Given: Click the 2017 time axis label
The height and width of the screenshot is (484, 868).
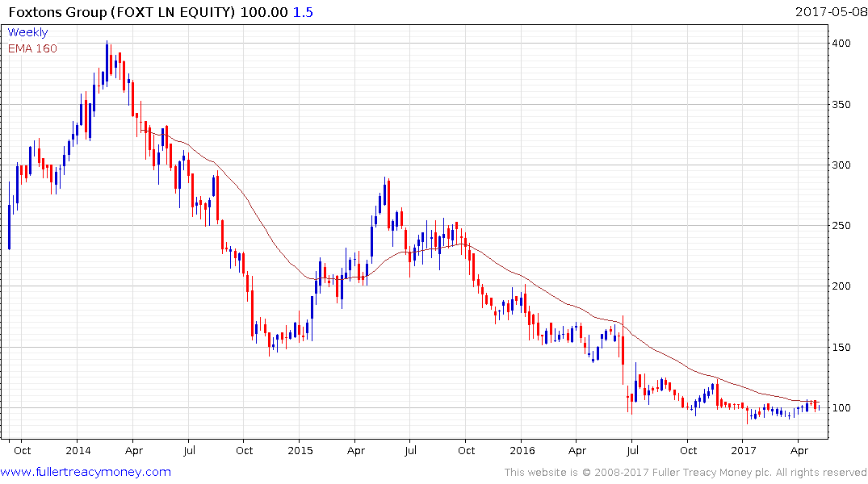Looking at the screenshot, I should point(744,450).
